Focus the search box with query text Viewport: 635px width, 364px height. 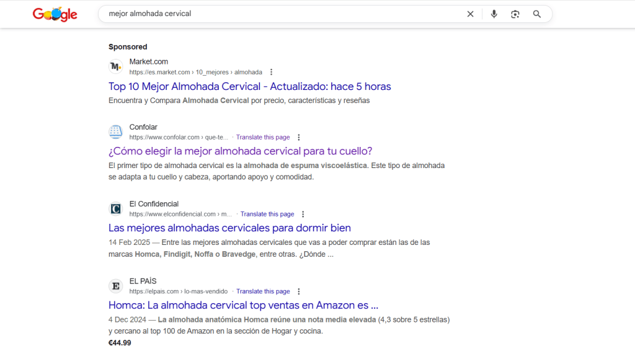[279, 14]
